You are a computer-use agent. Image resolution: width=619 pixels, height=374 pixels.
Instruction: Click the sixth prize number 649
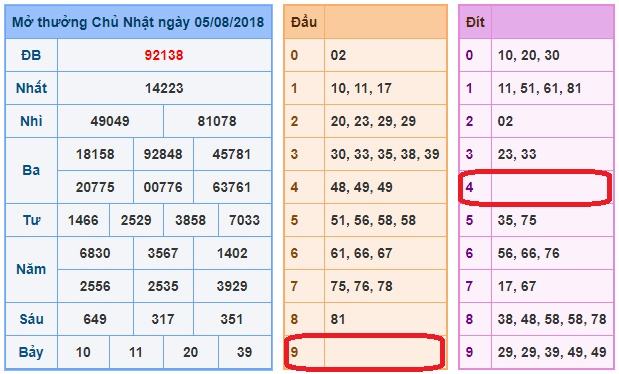point(95,319)
